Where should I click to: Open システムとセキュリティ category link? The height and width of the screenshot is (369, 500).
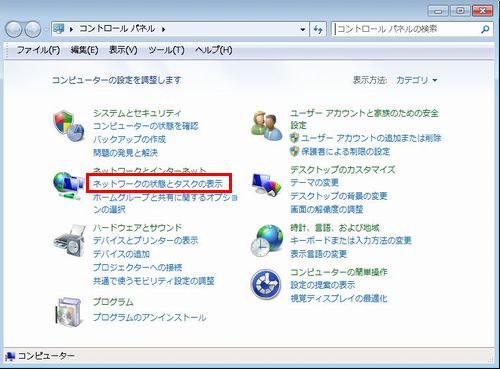pyautogui.click(x=137, y=113)
